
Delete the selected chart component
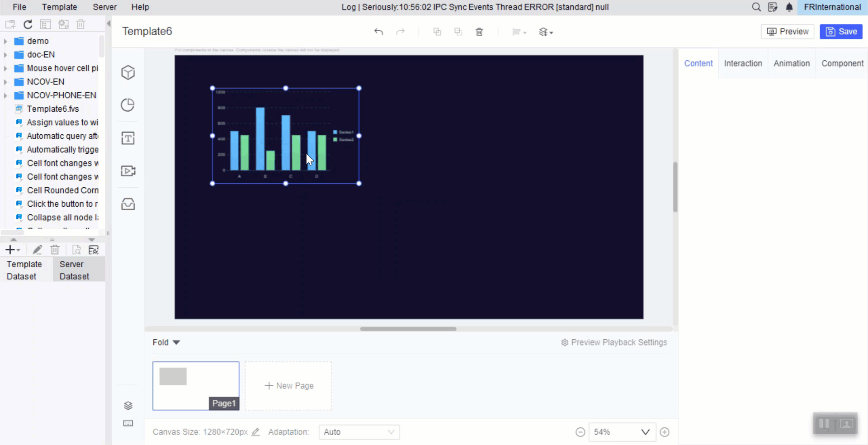click(x=479, y=32)
